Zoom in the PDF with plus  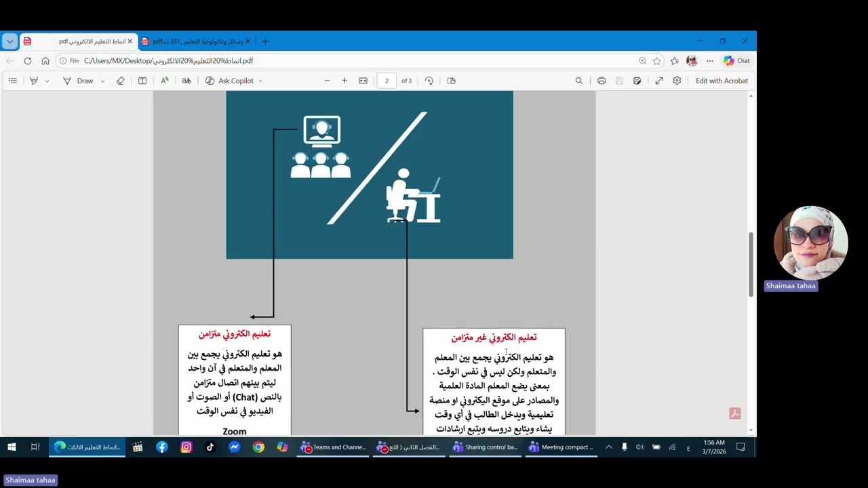click(x=344, y=81)
